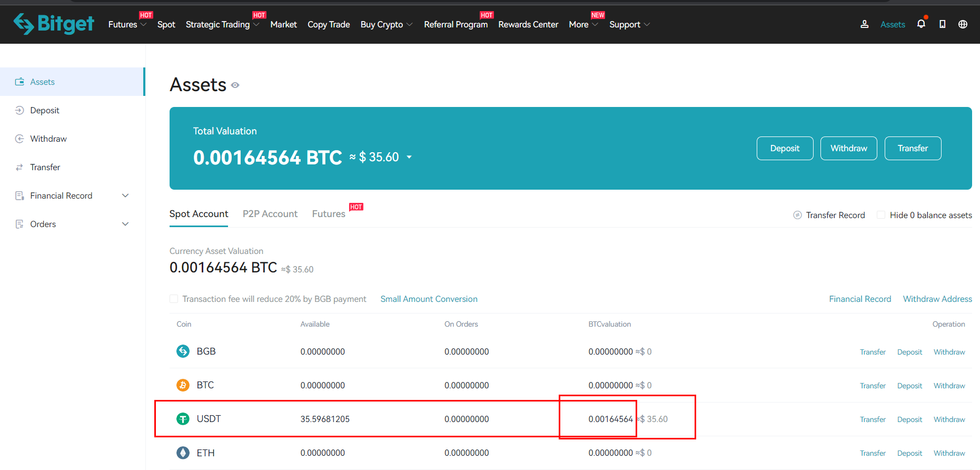
Task: Click the USDT coin icon
Action: [183, 419]
